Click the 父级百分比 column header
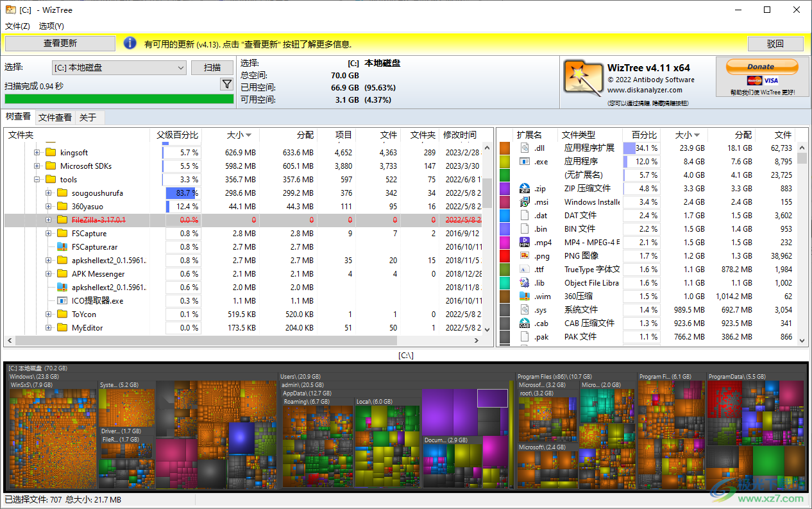 [x=177, y=135]
